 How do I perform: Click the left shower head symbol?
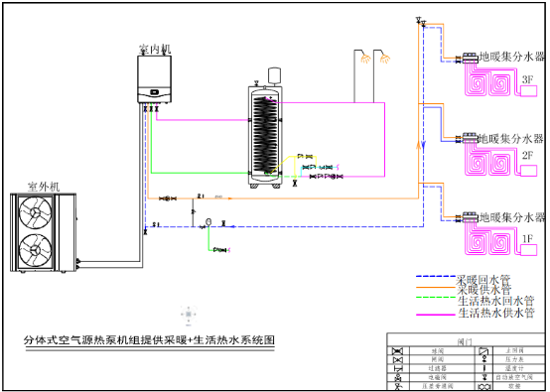click(x=365, y=59)
